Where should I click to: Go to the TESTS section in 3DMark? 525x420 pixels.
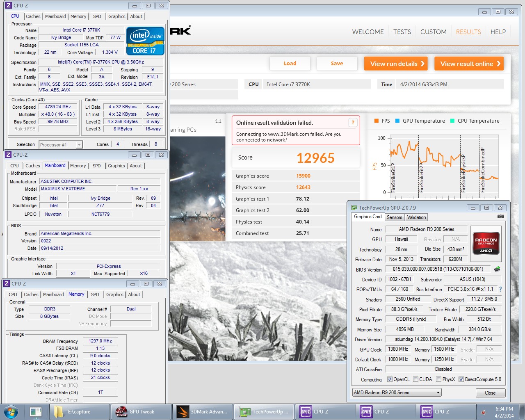[402, 32]
